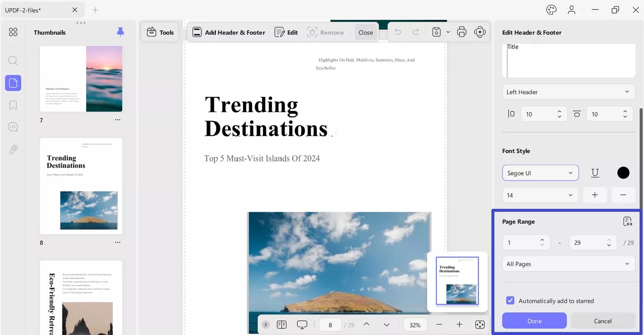Click the Title header text box
The height and width of the screenshot is (335, 644).
569,60
